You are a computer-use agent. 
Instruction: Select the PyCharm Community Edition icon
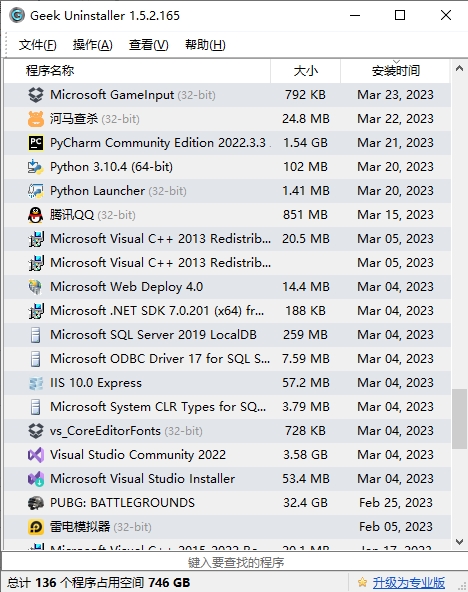click(x=36, y=143)
